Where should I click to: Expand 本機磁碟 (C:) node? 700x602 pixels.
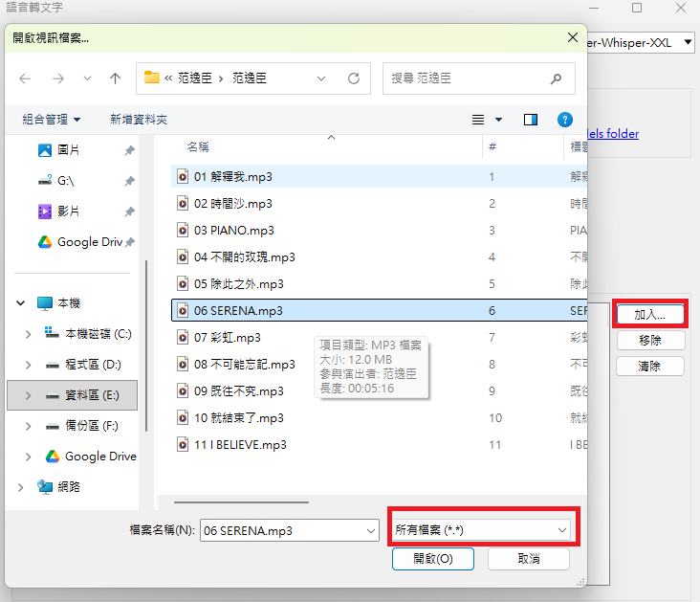(x=28, y=334)
